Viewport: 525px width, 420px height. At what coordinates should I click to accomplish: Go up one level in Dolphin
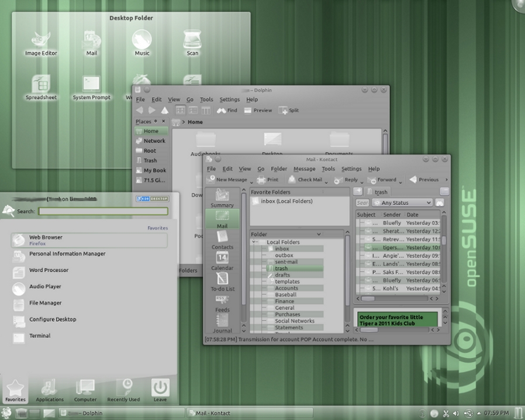[164, 110]
